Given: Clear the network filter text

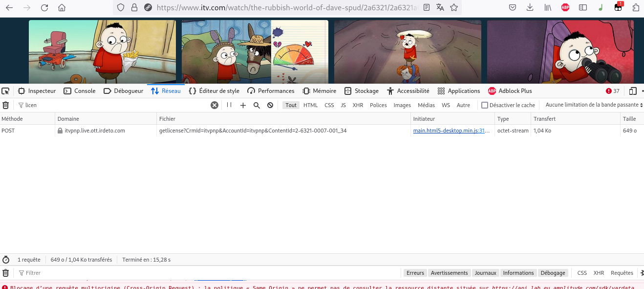Looking at the screenshot, I should click(x=214, y=105).
